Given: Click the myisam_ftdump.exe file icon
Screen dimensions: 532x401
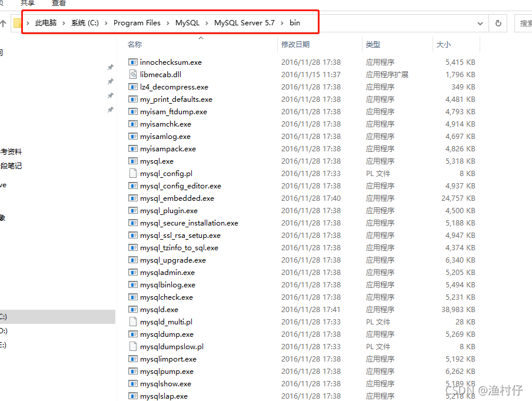Looking at the screenshot, I should pos(132,112).
